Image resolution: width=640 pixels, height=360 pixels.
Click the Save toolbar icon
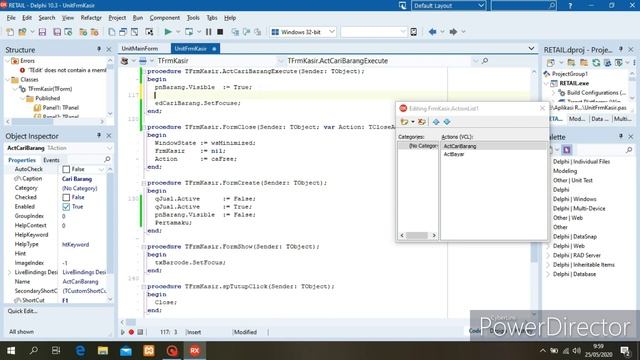pyautogui.click(x=42, y=32)
